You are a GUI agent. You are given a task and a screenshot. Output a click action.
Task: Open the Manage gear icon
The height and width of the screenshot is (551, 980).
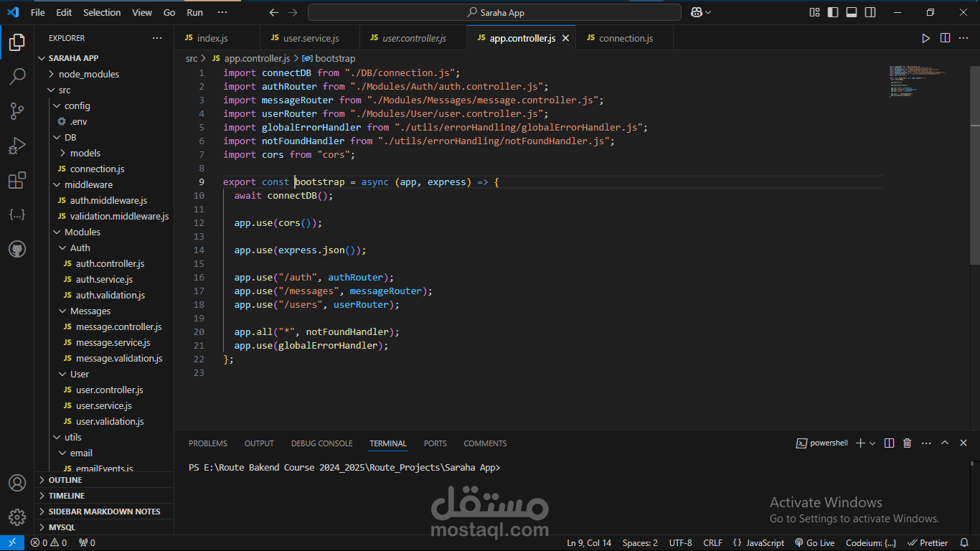[17, 517]
